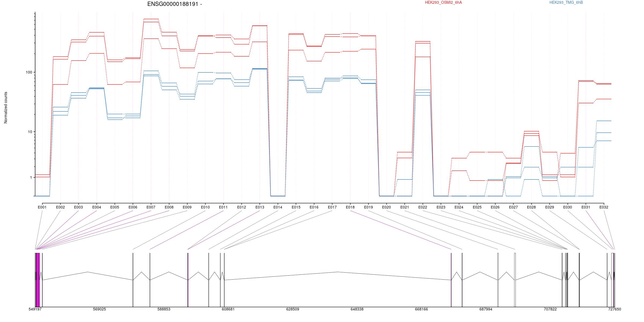Select exon label E013
The image size is (644, 322).
(260, 207)
